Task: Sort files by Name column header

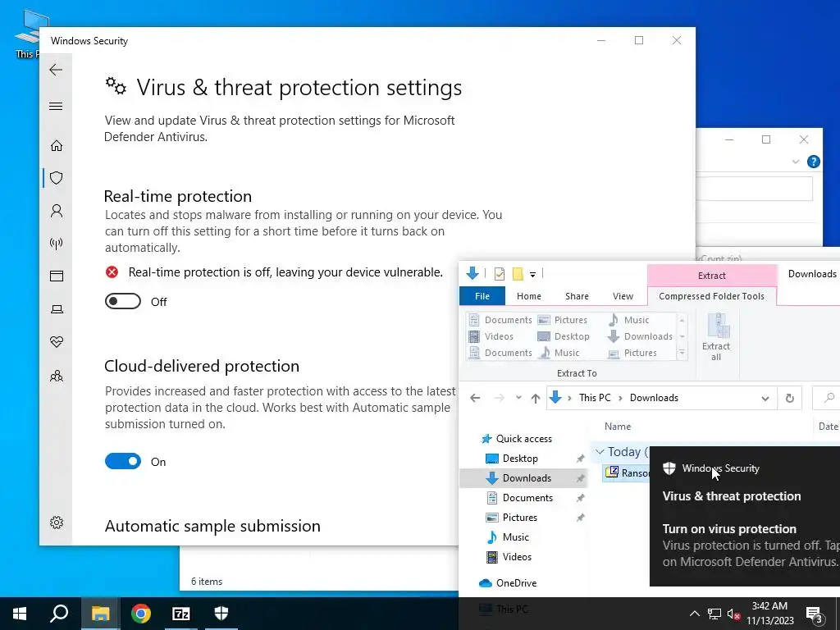Action: 618,427
